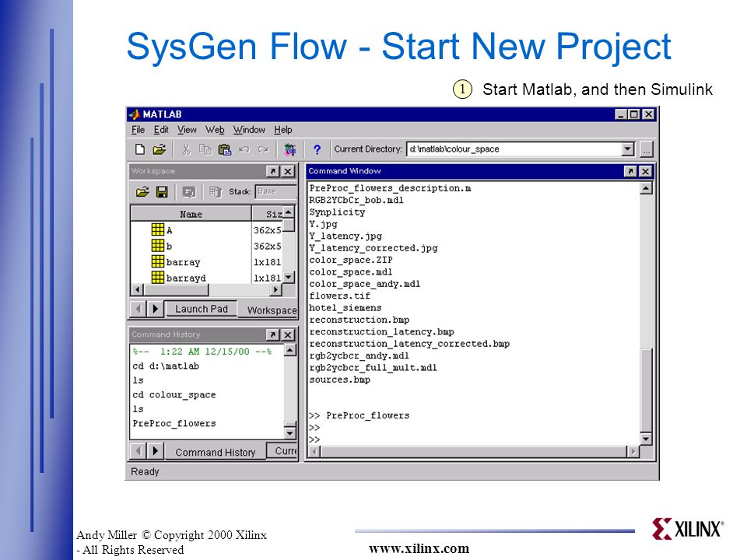Click the MATLAB logo in title bar
The width and height of the screenshot is (747, 560).
click(x=135, y=114)
